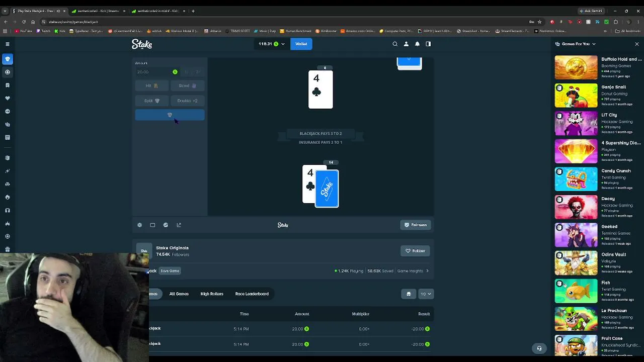Image resolution: width=644 pixels, height=362 pixels.
Task: Toggle theatre mode icon under game
Action: (x=152, y=225)
